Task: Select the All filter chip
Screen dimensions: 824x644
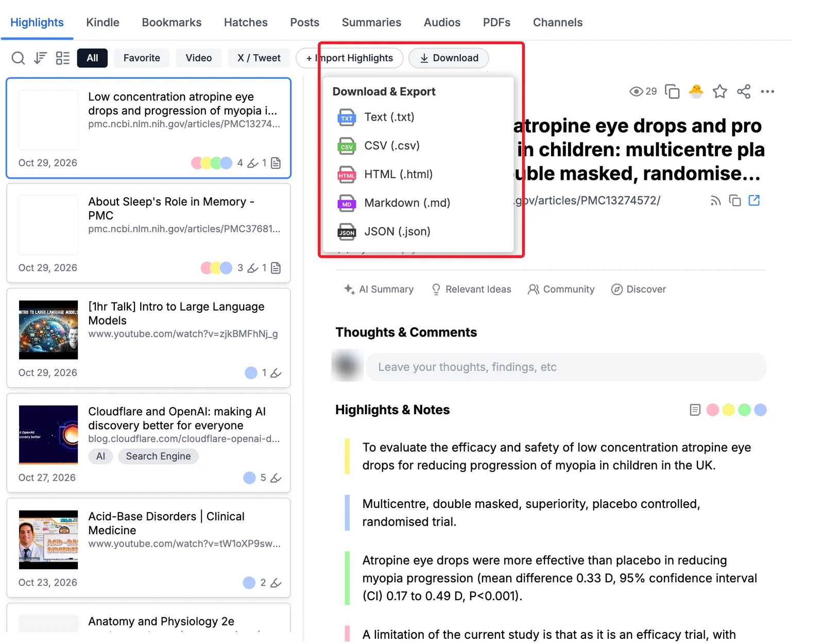Action: 92,58
